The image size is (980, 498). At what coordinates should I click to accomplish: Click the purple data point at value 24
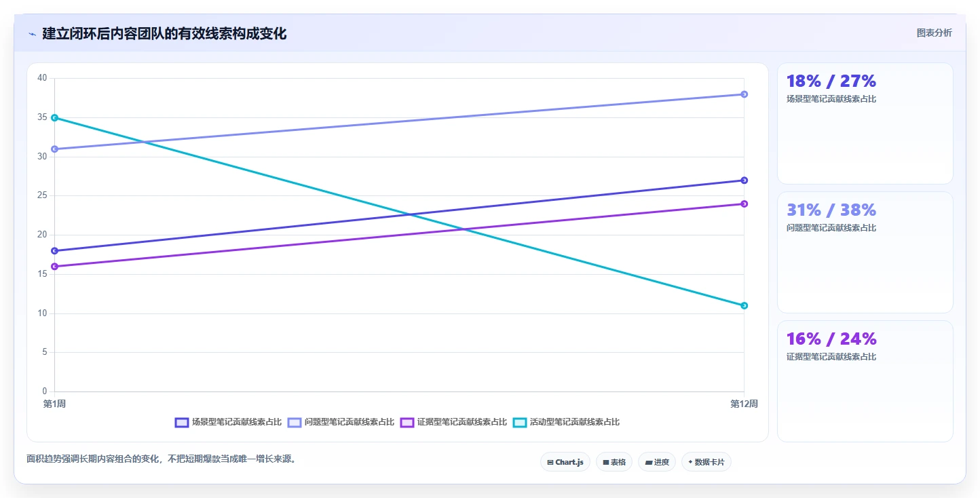745,204
